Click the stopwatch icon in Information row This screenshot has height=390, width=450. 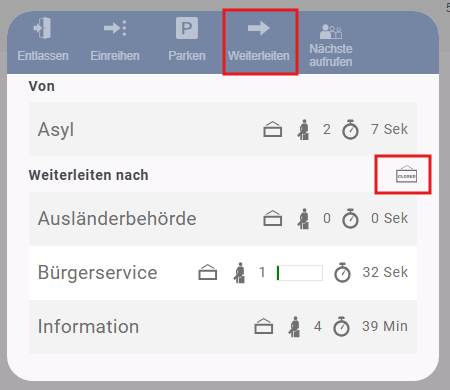click(341, 326)
